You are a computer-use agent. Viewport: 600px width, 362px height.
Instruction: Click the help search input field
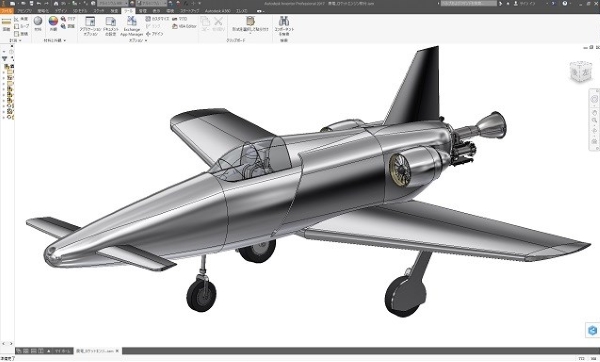point(468,3)
